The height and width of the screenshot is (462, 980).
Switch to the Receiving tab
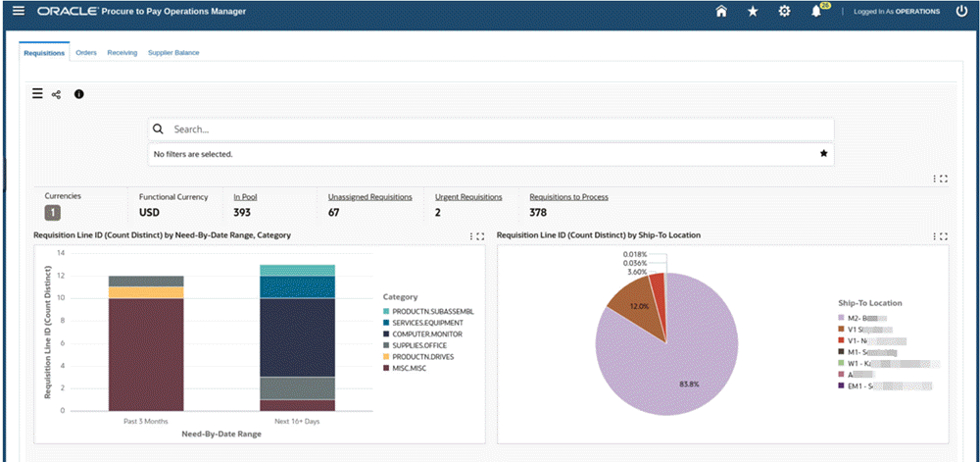122,53
